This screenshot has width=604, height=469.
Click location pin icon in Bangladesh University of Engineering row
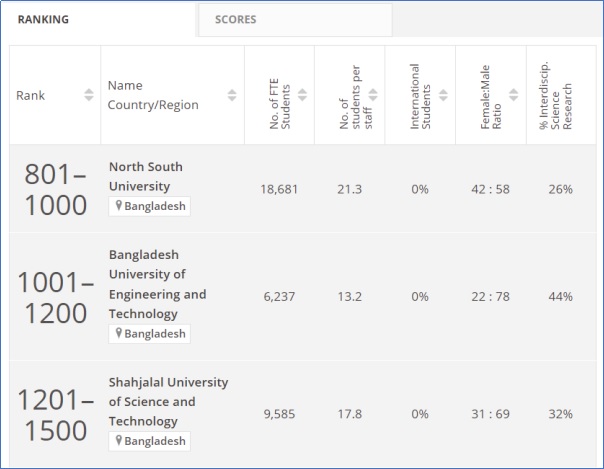[x=119, y=333]
